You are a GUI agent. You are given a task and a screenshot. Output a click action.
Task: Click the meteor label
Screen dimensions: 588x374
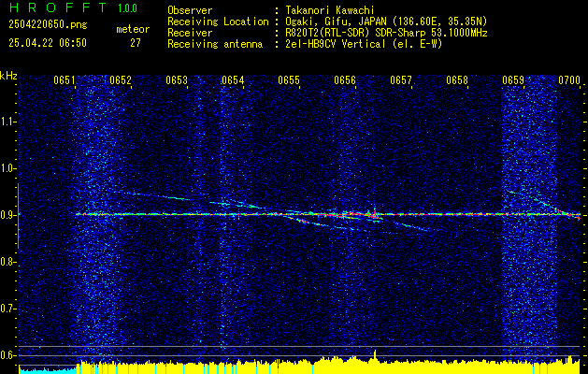point(133,29)
